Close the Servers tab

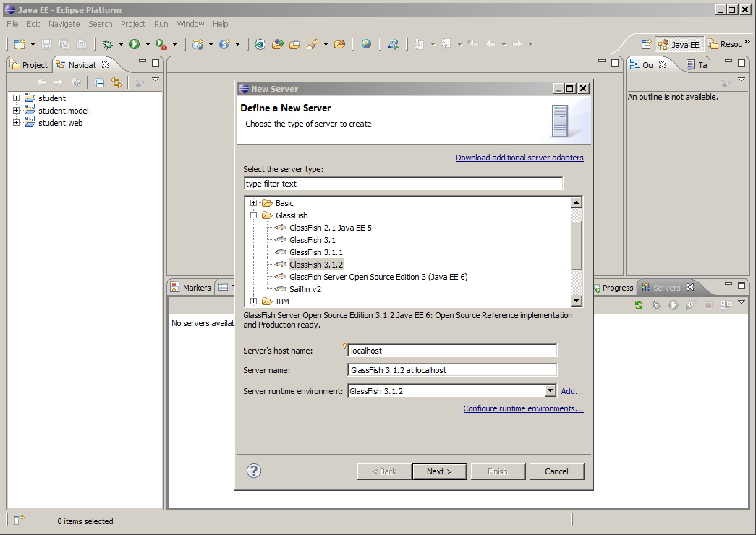pyautogui.click(x=690, y=287)
